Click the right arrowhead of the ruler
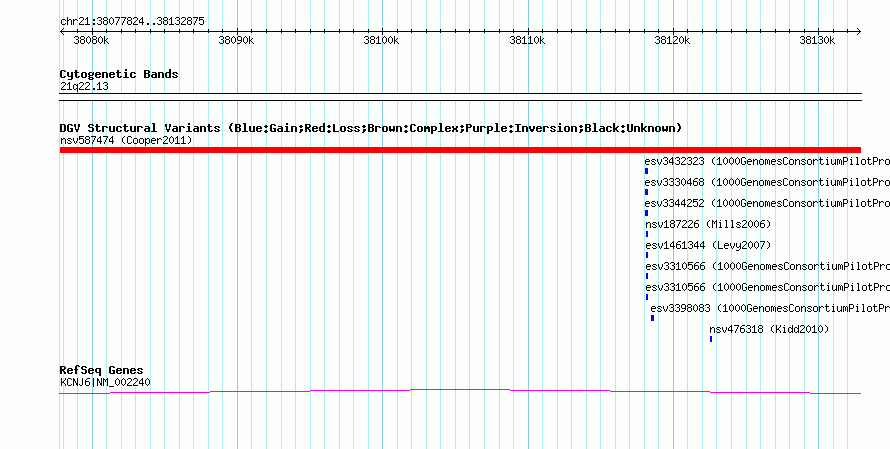Image resolution: width=890 pixels, height=449 pixels. click(858, 31)
